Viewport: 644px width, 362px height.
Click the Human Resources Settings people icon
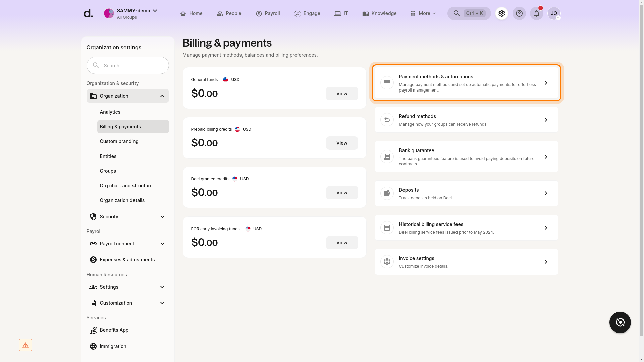[x=93, y=287]
